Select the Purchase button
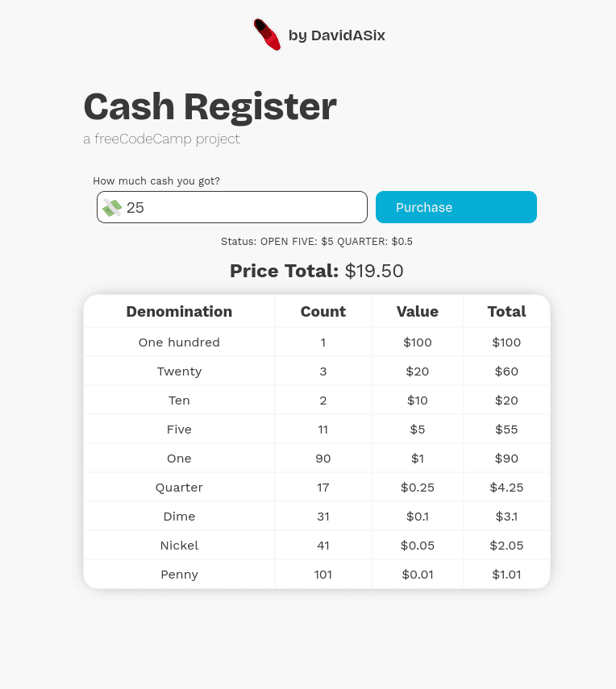 456,207
